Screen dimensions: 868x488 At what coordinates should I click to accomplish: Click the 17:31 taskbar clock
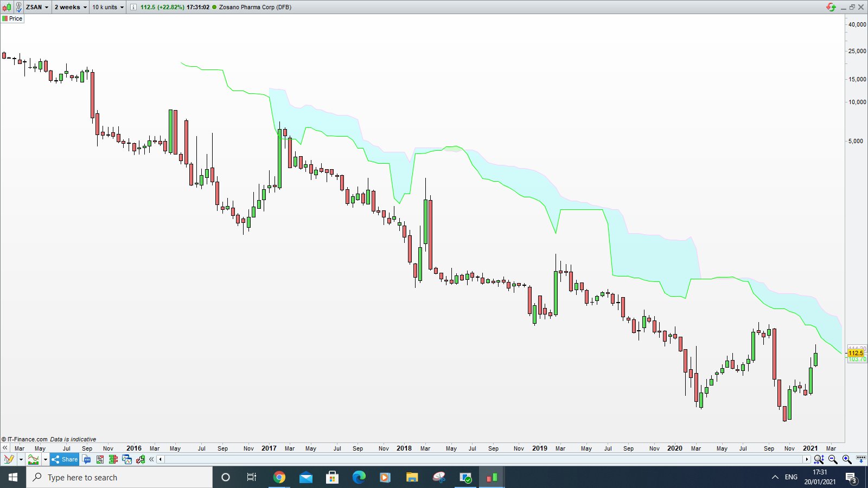tap(820, 472)
